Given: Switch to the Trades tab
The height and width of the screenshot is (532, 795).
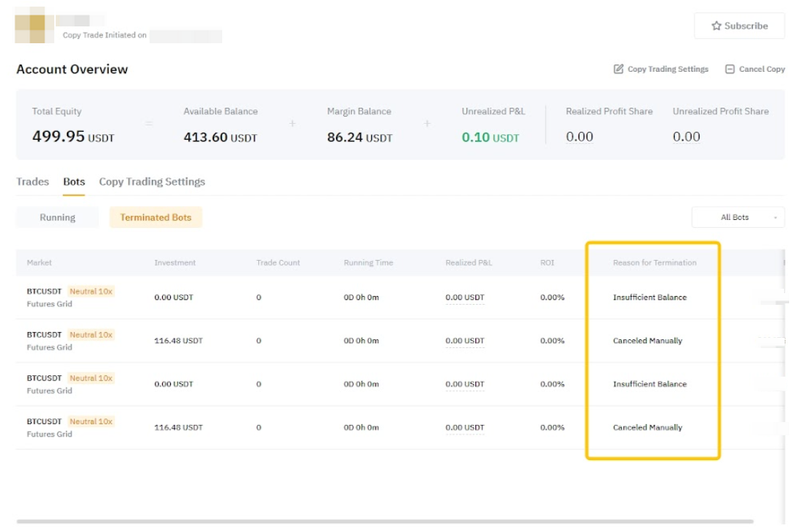Looking at the screenshot, I should tap(32, 182).
